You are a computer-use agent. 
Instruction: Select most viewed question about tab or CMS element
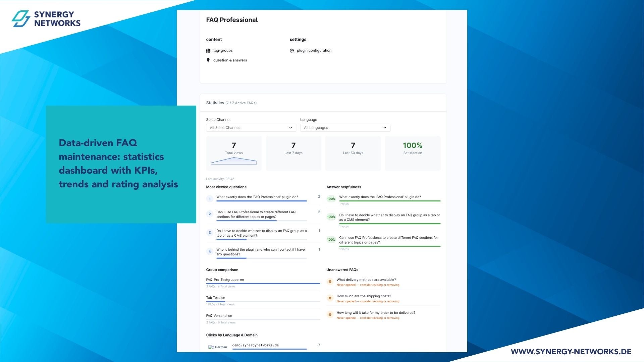pos(262,233)
